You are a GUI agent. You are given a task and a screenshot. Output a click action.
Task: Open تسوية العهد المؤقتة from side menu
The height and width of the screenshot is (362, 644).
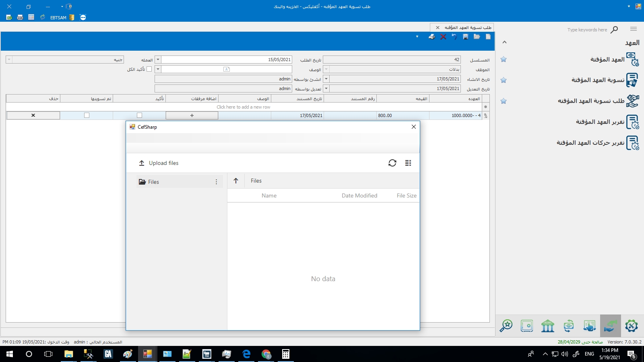[598, 80]
